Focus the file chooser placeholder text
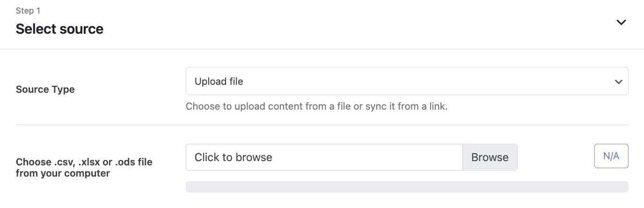The width and height of the screenshot is (644, 208). 233,157
